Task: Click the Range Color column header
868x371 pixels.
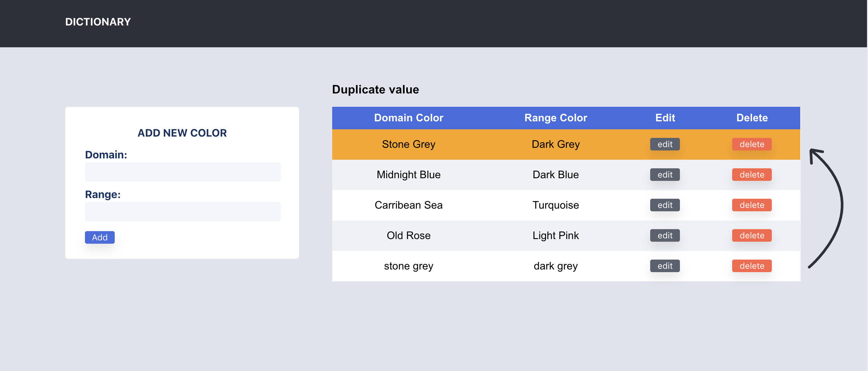Action: pos(555,118)
